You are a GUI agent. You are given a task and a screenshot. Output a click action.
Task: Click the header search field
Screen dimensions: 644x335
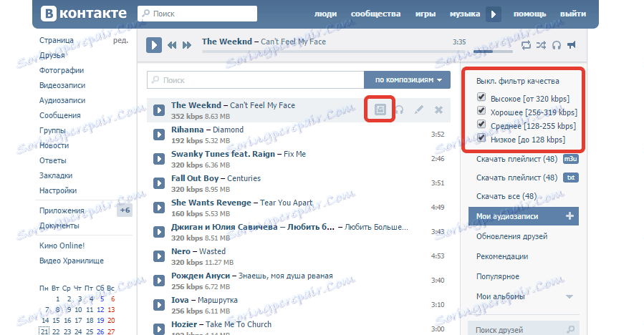[x=197, y=14]
